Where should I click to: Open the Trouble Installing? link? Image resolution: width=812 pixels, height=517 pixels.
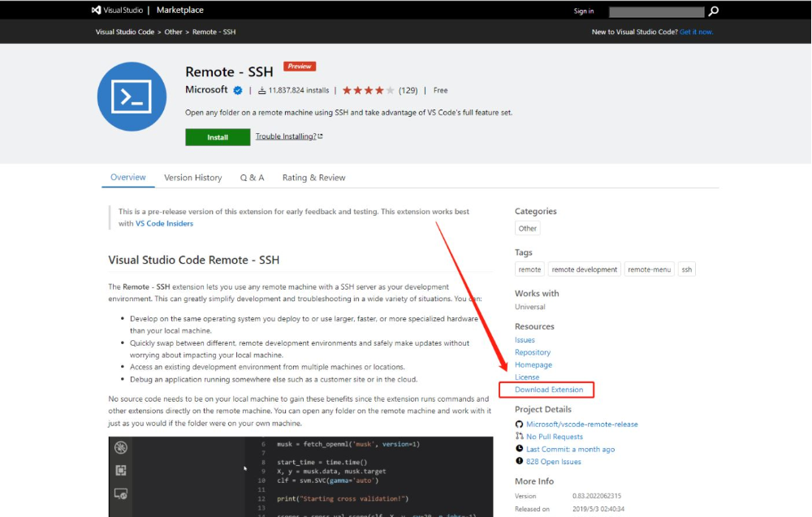click(x=289, y=136)
